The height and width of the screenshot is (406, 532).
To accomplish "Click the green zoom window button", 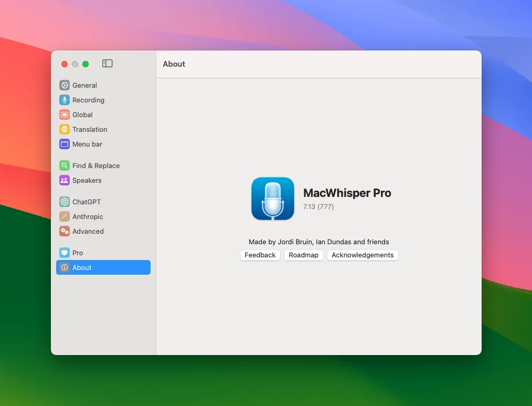I will (86, 64).
